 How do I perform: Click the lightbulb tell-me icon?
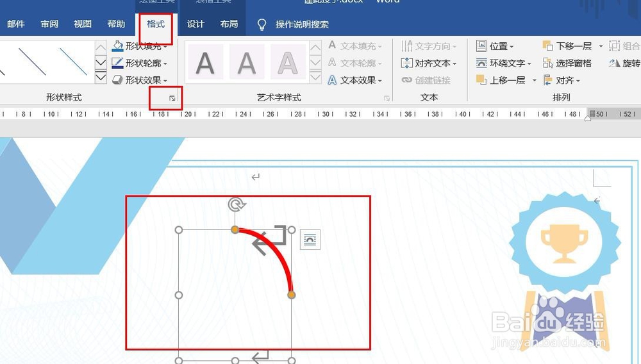[262, 24]
